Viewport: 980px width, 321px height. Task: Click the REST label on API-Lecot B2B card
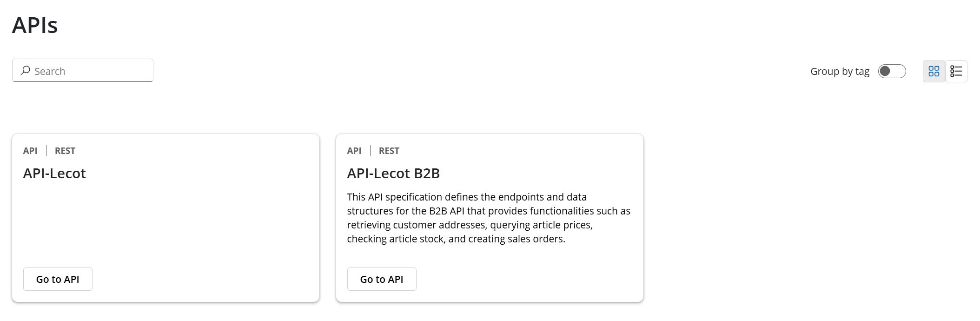coord(389,151)
